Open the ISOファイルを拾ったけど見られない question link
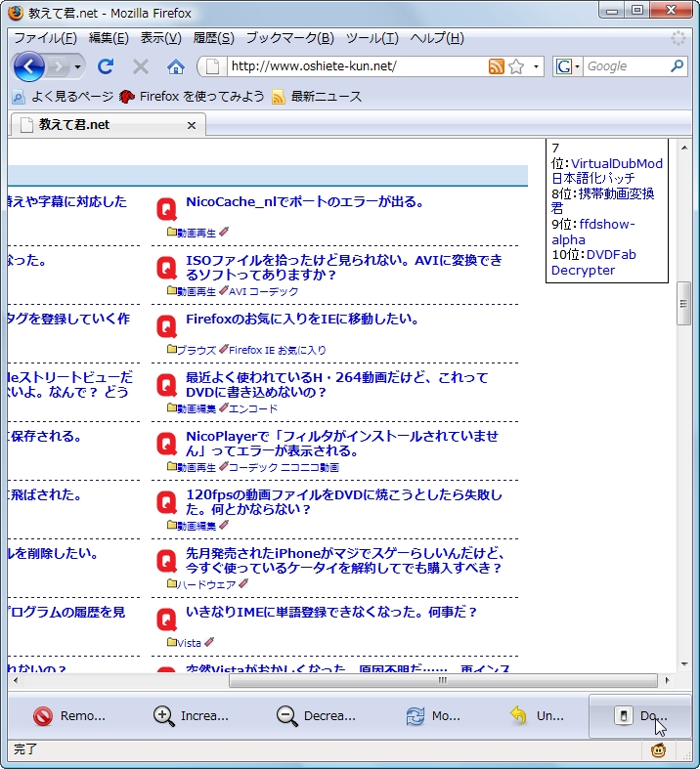Image resolution: width=700 pixels, height=769 pixels. point(344,268)
